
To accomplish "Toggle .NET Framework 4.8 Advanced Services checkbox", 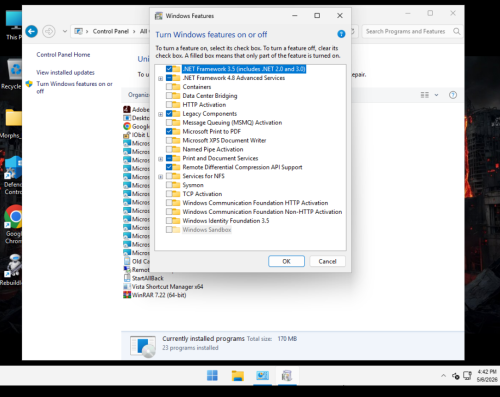I will pos(169,78).
